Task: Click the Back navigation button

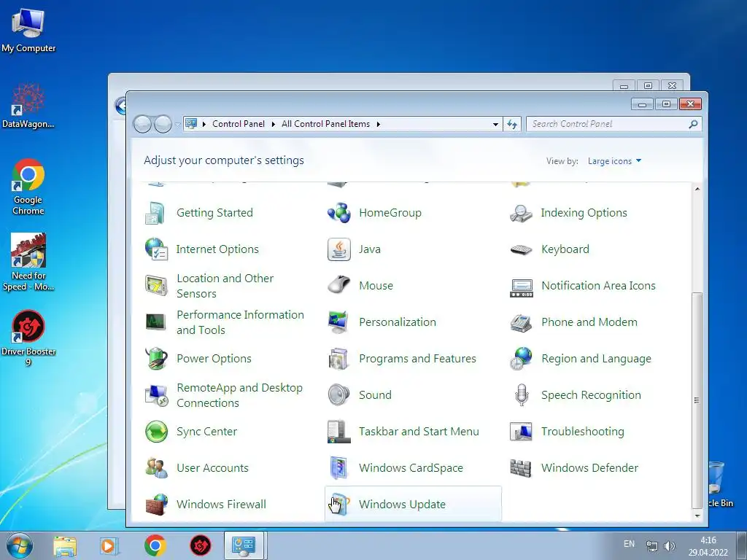Action: (x=142, y=124)
